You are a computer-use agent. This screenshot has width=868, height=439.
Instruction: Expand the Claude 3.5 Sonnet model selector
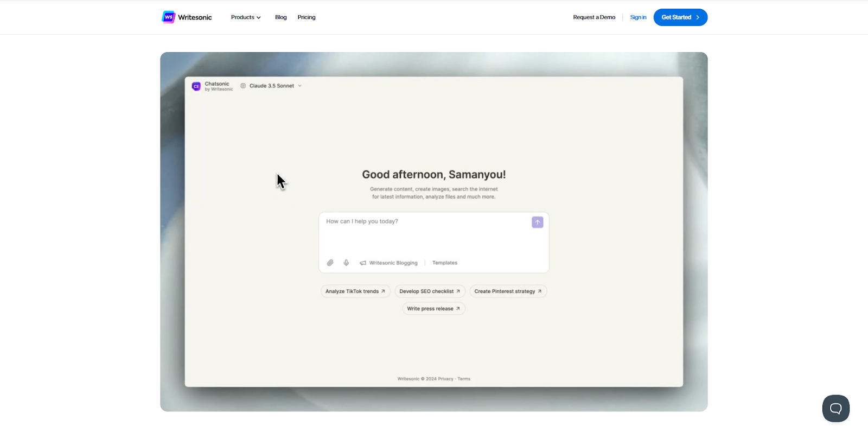tap(271, 86)
